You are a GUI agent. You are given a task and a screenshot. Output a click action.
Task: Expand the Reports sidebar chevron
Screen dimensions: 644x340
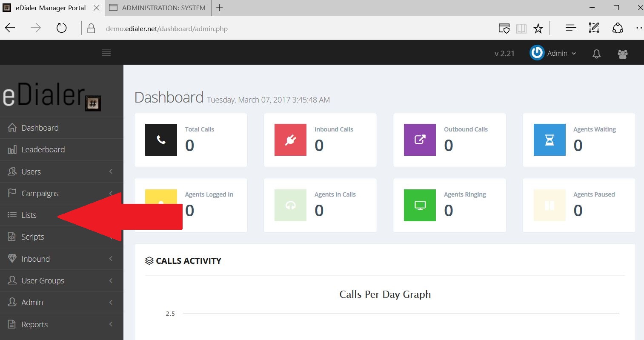click(111, 324)
